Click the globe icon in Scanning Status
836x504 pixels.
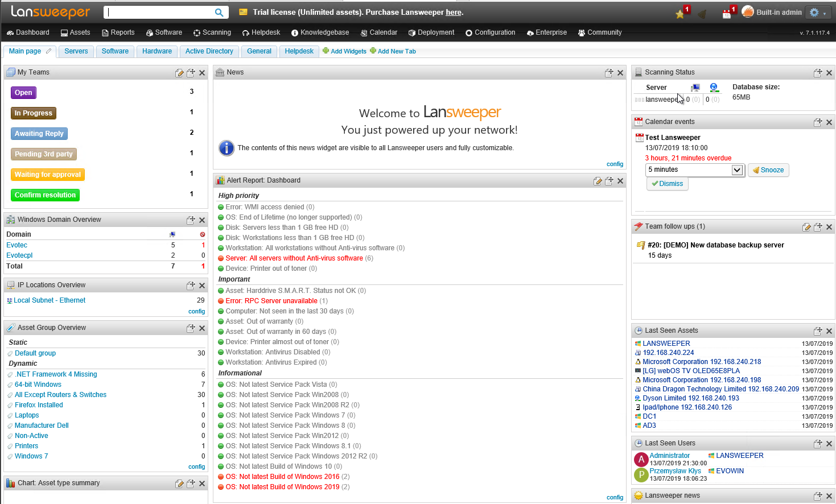tap(714, 87)
